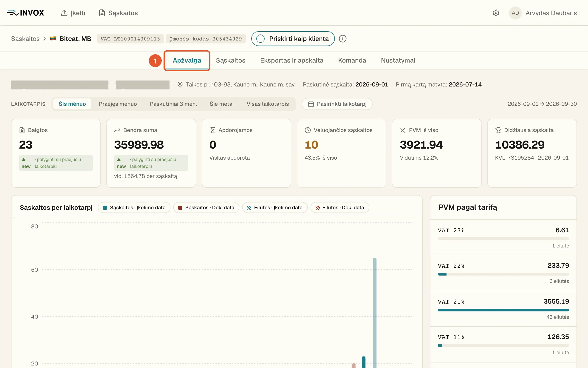Switch to Sąskaitos tab

click(x=231, y=60)
